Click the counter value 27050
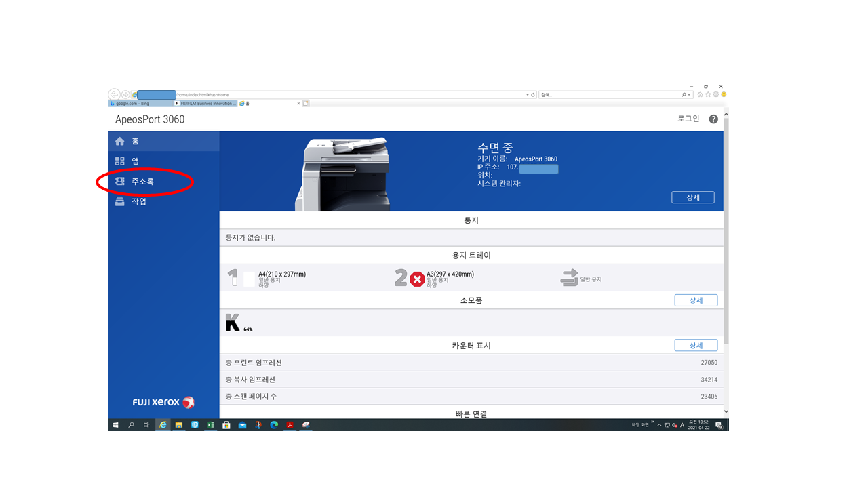This screenshot has width=868, height=488. (709, 363)
